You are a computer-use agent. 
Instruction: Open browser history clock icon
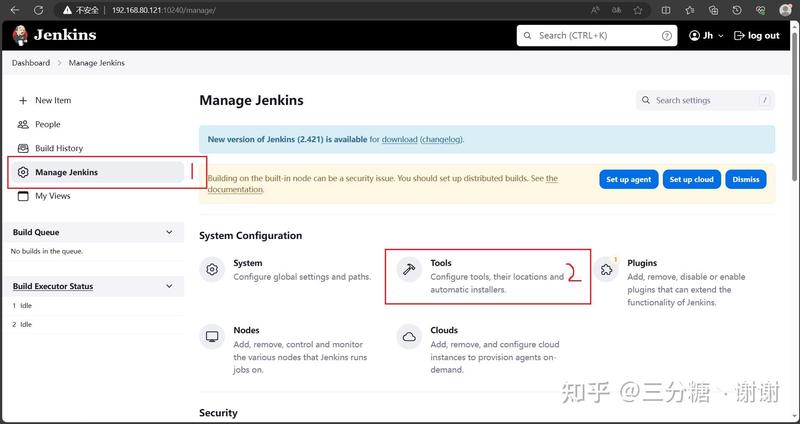[737, 10]
